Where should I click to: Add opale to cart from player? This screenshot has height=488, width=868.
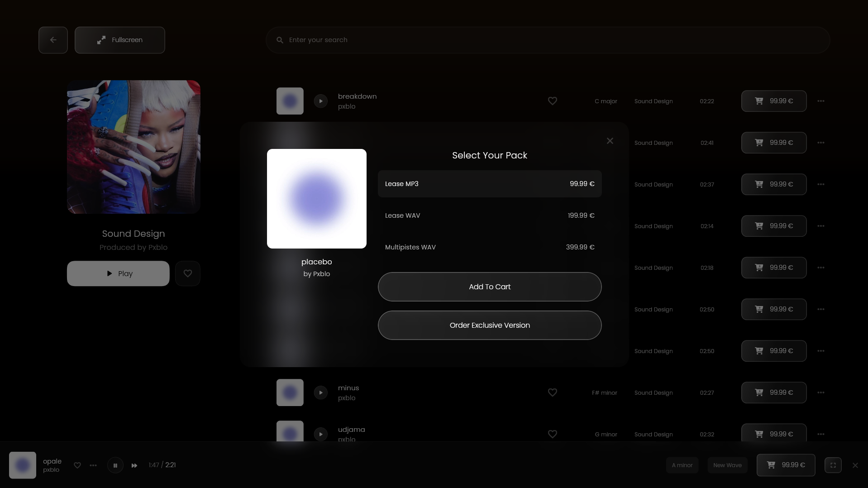[x=786, y=465]
